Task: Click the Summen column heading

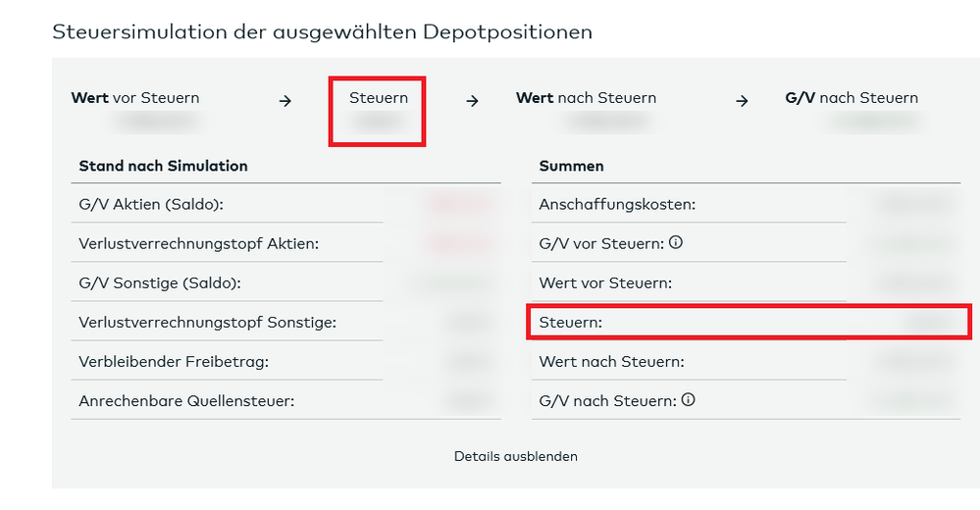Action: point(571,166)
